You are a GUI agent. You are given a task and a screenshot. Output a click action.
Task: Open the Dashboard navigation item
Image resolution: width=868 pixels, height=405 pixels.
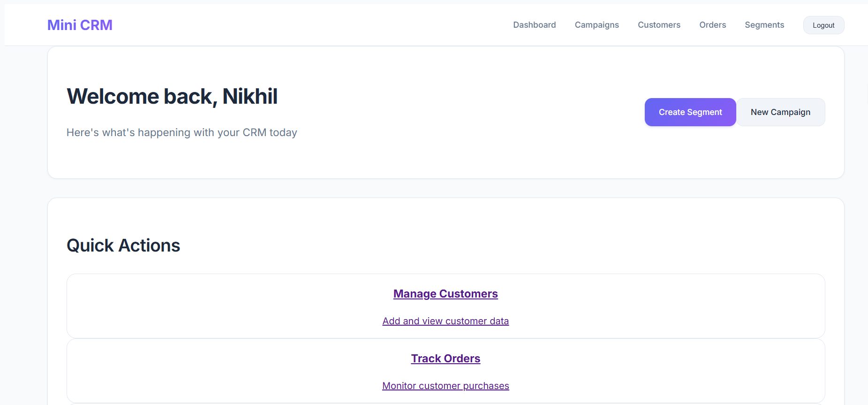click(534, 25)
